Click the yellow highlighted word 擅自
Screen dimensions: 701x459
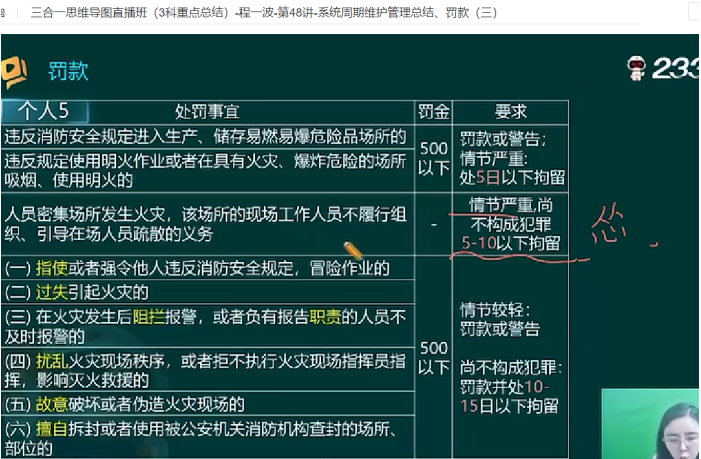[x=51, y=429]
